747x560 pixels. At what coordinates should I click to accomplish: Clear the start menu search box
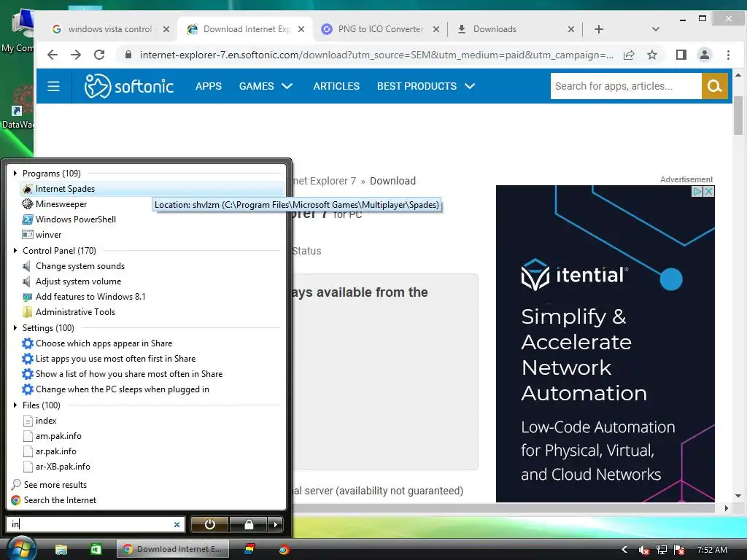[x=177, y=524]
